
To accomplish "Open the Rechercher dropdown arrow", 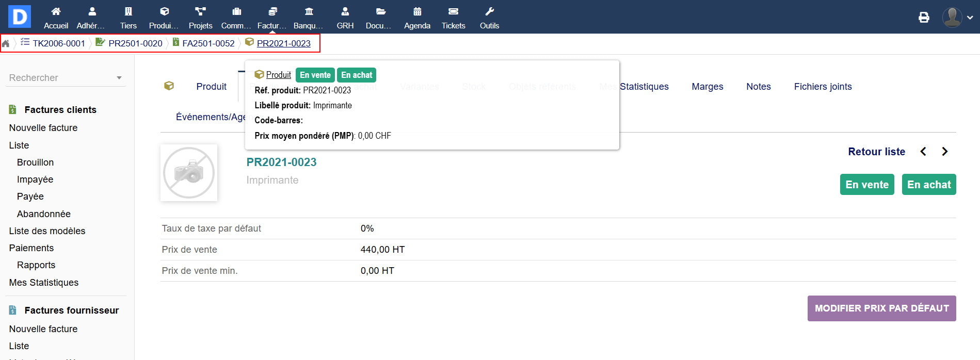I will point(119,78).
